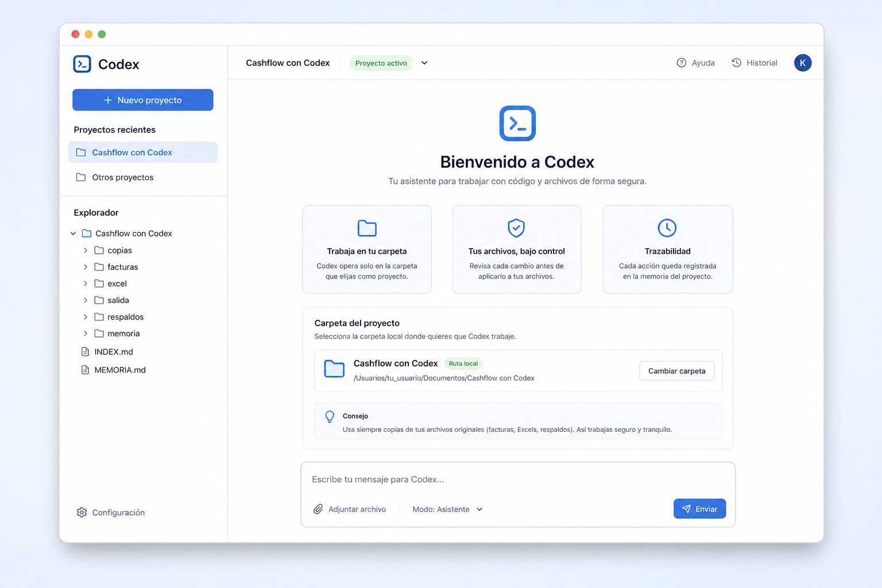The image size is (882, 588).
Task: Click the large blue project folder icon
Action: (334, 369)
